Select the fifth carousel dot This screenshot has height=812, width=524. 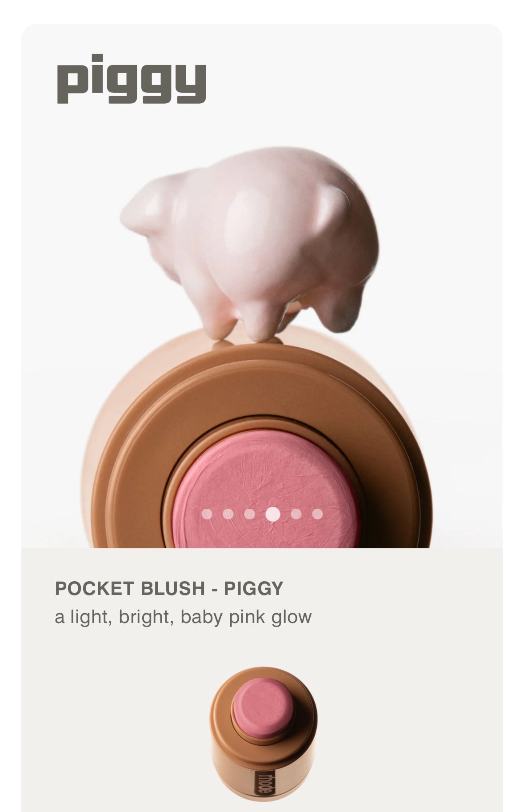pos(296,514)
